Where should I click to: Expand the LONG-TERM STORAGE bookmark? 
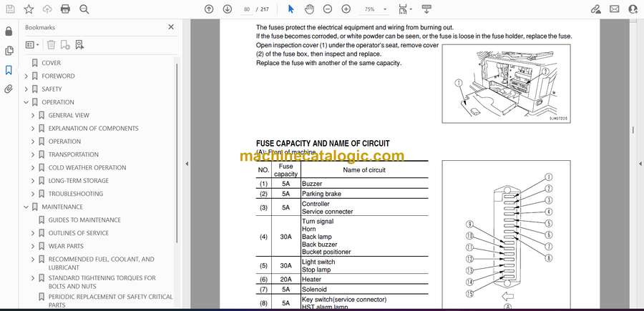tap(33, 181)
